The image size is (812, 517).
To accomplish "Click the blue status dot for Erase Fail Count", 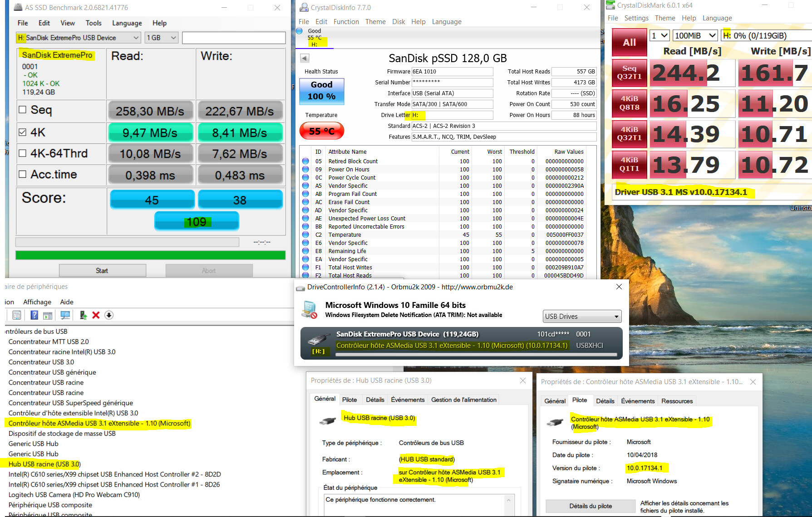I will [305, 202].
